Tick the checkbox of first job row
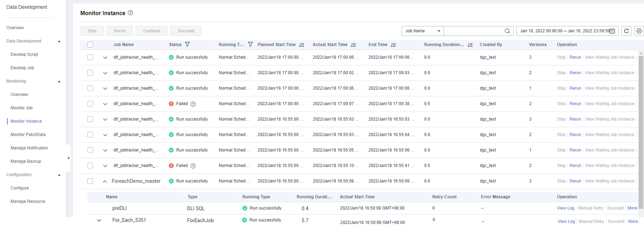 click(90, 57)
